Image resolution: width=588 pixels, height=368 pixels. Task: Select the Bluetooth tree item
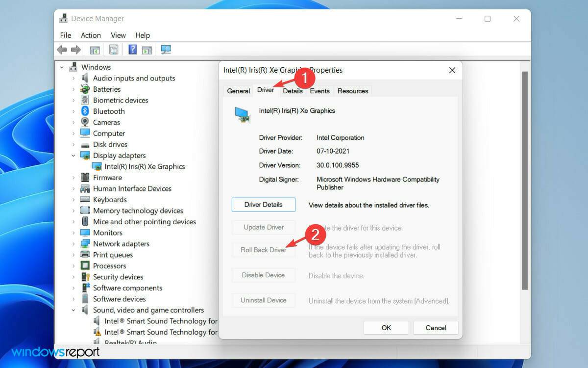coord(108,111)
